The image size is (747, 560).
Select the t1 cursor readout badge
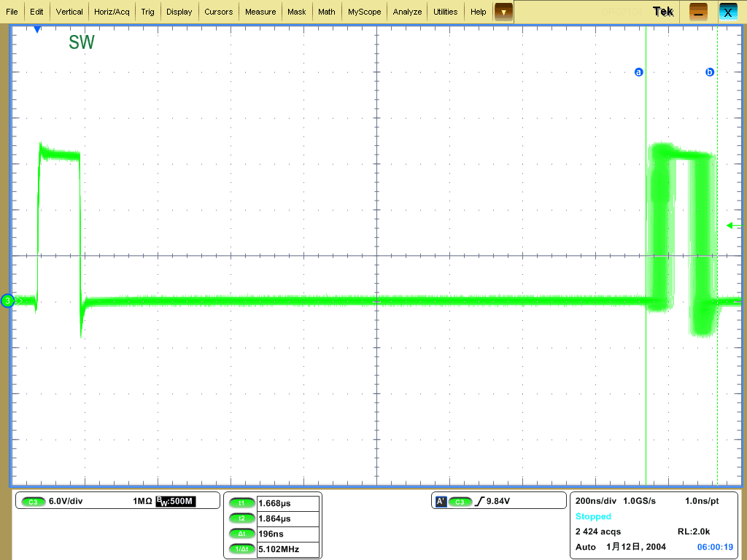(x=241, y=503)
